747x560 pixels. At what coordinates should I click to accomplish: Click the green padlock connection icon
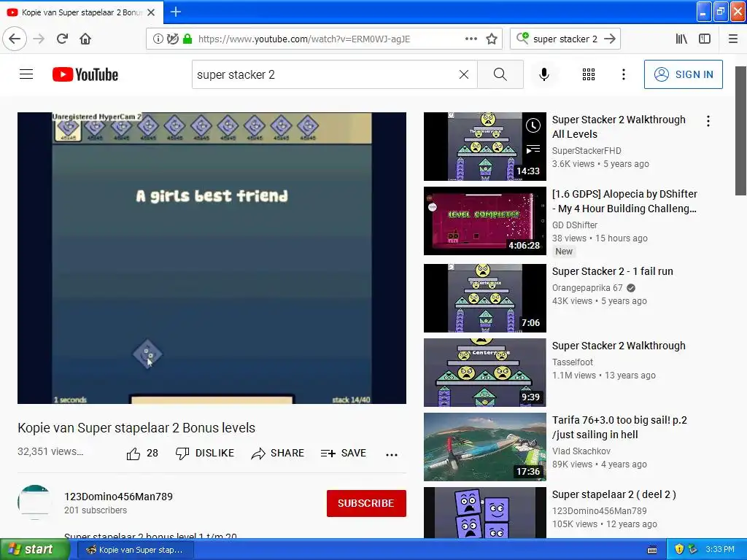coord(187,39)
